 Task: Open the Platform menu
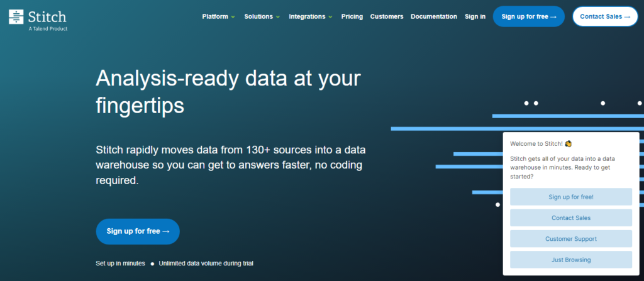pos(215,17)
